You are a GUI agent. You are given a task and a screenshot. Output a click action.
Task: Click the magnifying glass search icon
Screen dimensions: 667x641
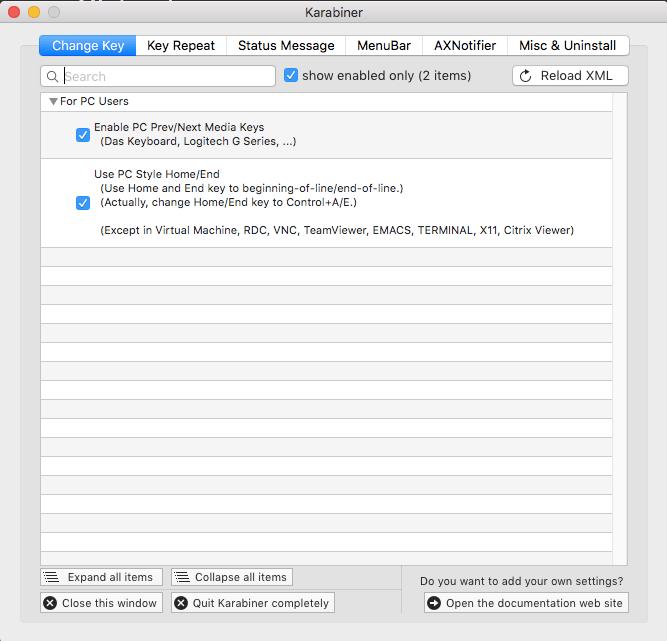pyautogui.click(x=52, y=77)
